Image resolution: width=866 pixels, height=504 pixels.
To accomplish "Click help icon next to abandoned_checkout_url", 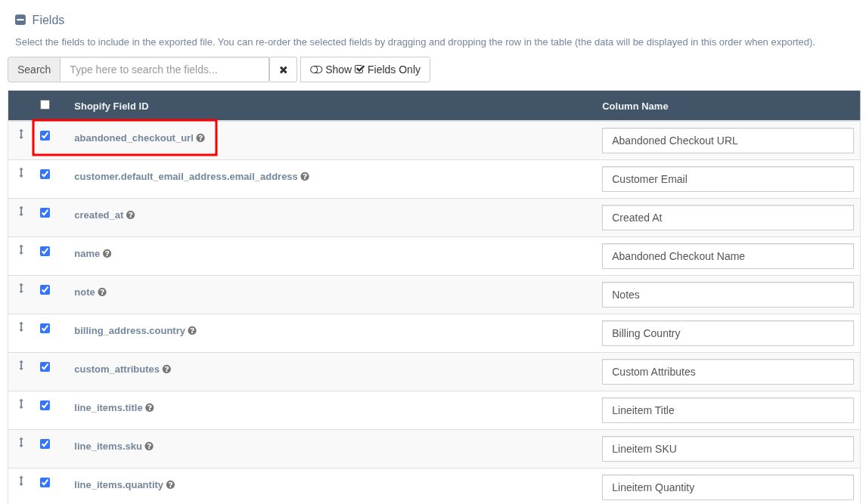I will tap(200, 138).
